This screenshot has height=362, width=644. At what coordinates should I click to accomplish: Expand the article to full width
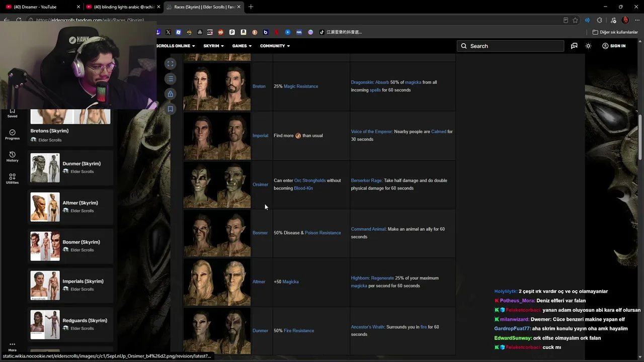pyautogui.click(x=171, y=64)
